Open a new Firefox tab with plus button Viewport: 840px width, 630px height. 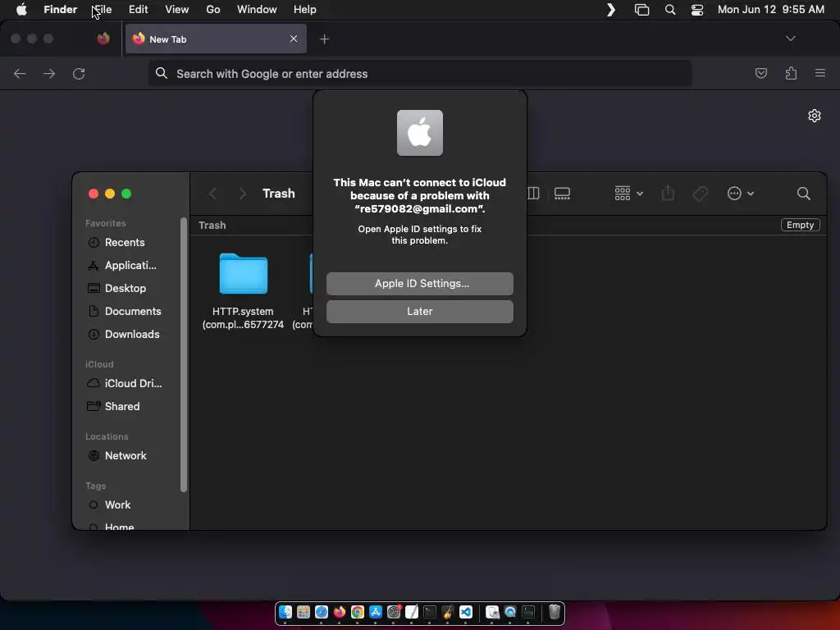click(324, 39)
